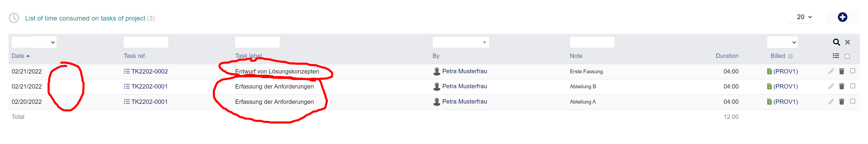Screen dimensions: 868x144
Task: Open the Billed filter dropdown
Action: point(782,42)
